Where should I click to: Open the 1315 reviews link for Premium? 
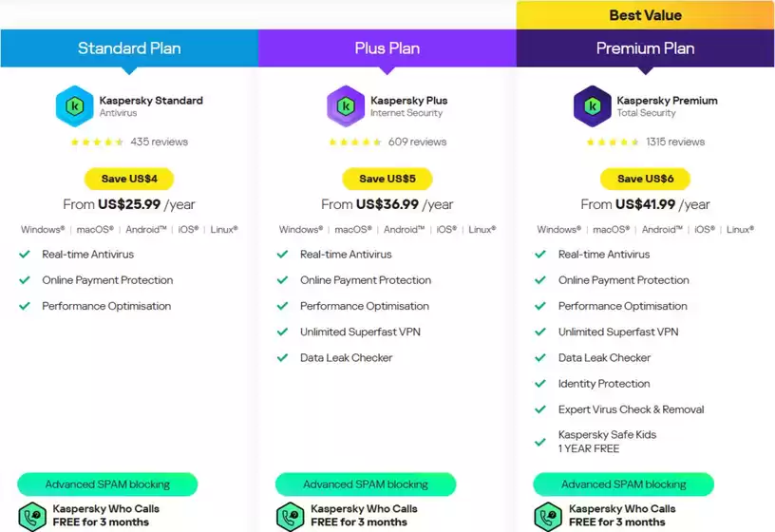[675, 142]
